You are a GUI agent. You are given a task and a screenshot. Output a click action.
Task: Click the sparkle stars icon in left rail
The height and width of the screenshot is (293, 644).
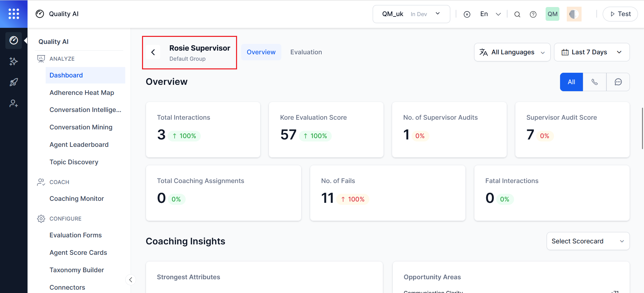click(x=13, y=61)
